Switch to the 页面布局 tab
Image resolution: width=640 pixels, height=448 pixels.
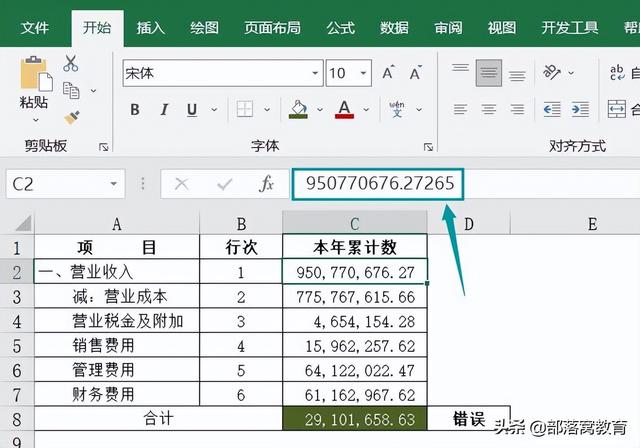272,28
